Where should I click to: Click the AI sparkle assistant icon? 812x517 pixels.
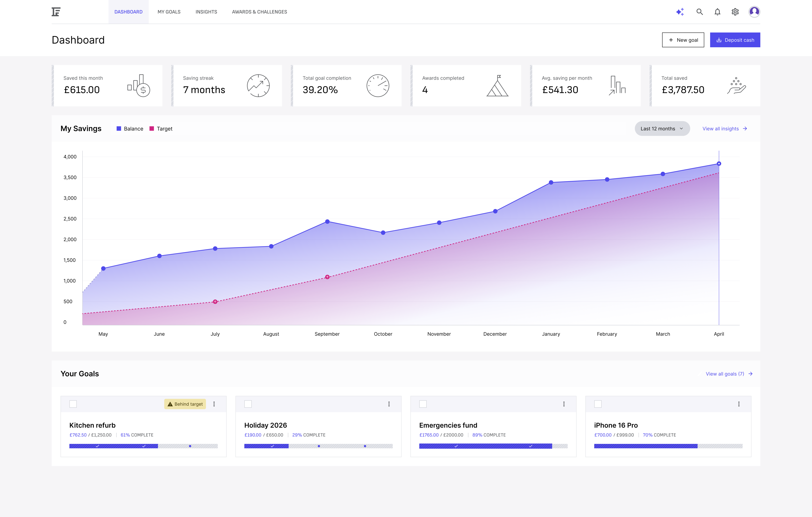click(x=680, y=12)
